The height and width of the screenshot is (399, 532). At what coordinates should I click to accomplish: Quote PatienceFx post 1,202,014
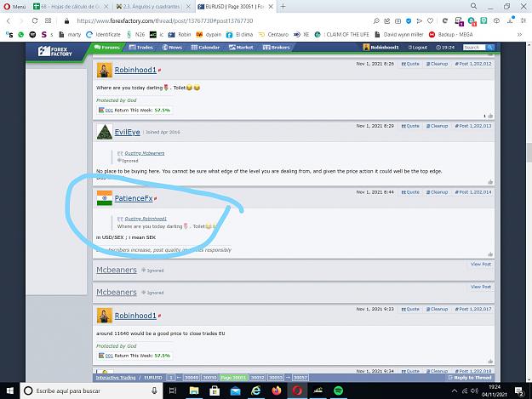point(410,192)
